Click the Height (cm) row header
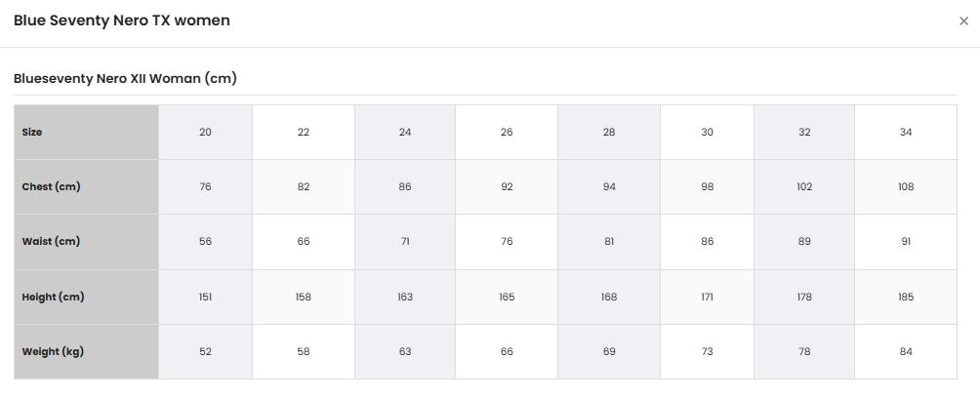Screen dimensions: 980x398 click(86, 297)
